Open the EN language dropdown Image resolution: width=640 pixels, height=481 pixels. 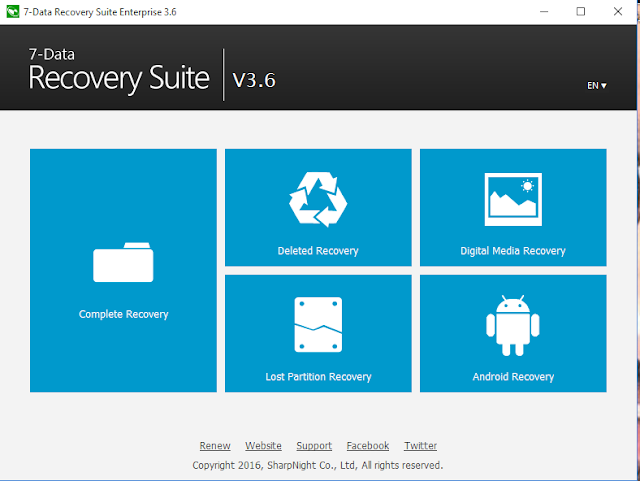[597, 86]
